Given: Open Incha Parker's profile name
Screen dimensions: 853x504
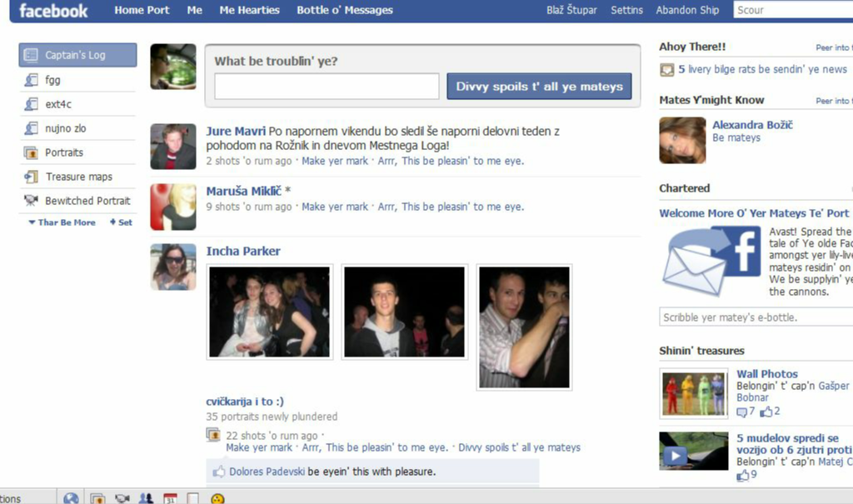Looking at the screenshot, I should tap(243, 251).
